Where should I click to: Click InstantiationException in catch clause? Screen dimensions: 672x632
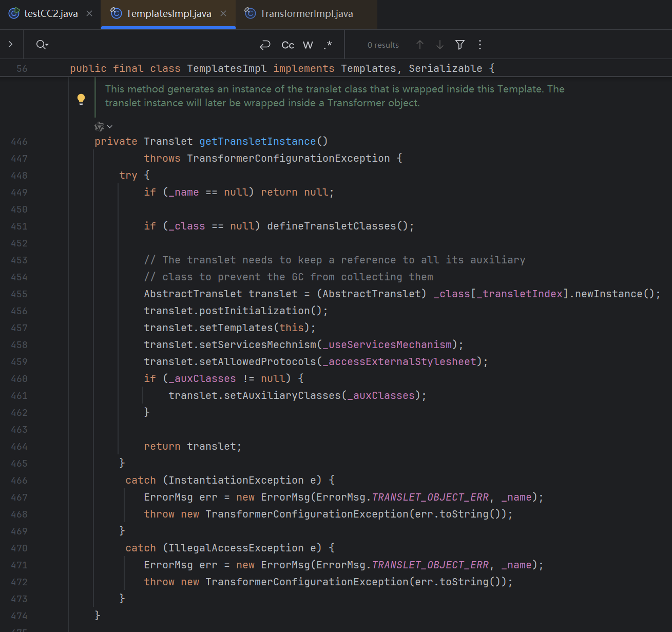pyautogui.click(x=236, y=480)
